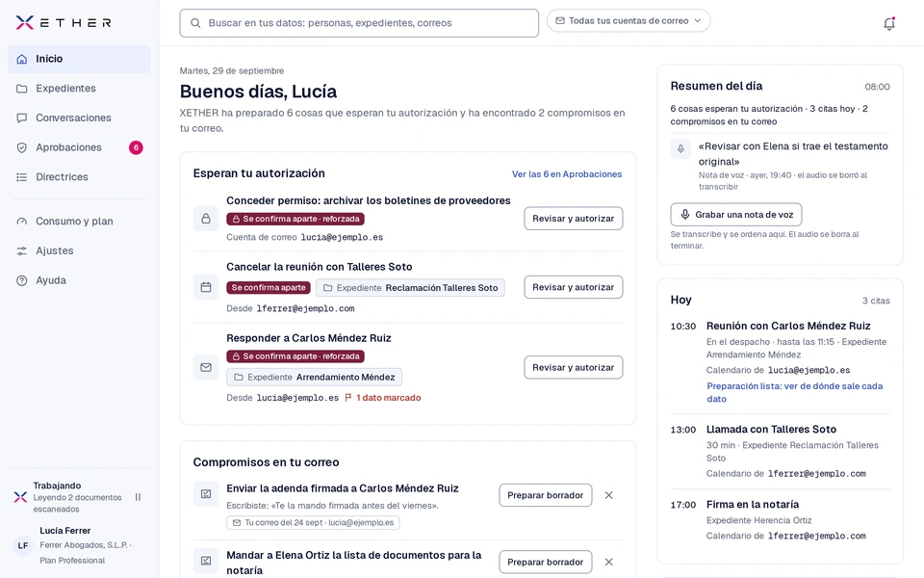The width and height of the screenshot is (924, 578).
Task: Click the Aprobaciones badge showing 6
Action: (x=136, y=147)
